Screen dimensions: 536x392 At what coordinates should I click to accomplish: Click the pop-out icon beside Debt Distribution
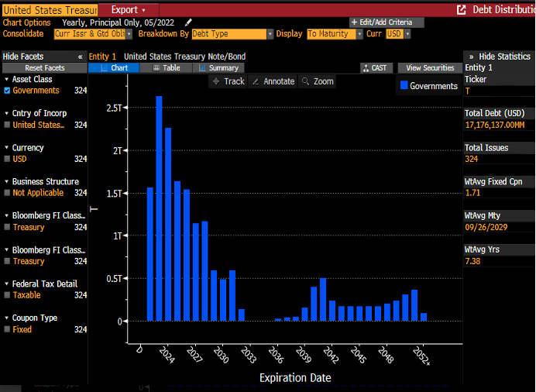coord(462,10)
